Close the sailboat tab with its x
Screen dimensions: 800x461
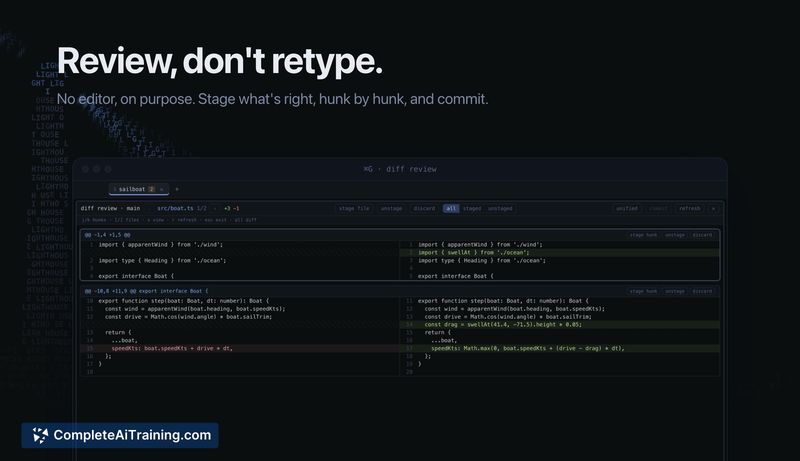tap(162, 189)
